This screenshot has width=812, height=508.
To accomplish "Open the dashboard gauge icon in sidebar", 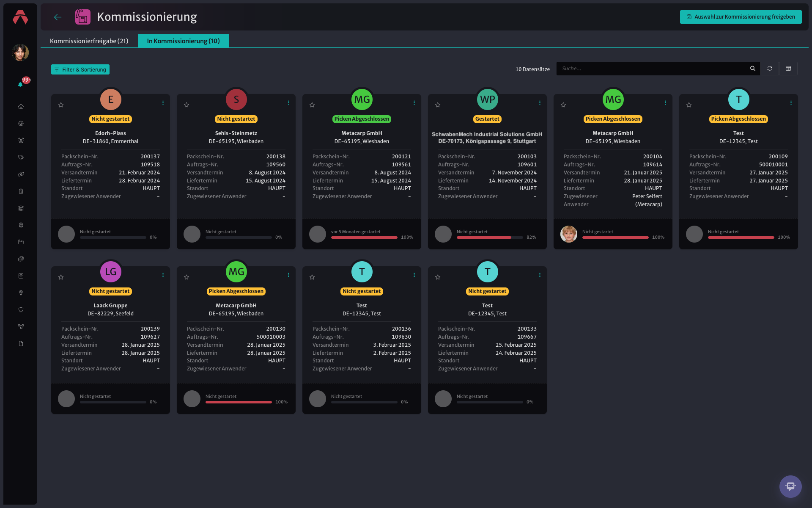I will coord(21,124).
